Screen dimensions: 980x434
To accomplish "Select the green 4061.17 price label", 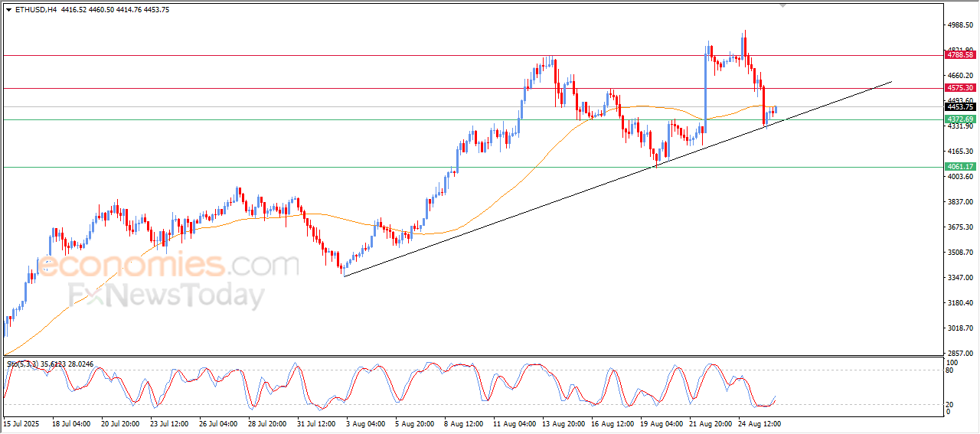I will 960,166.
